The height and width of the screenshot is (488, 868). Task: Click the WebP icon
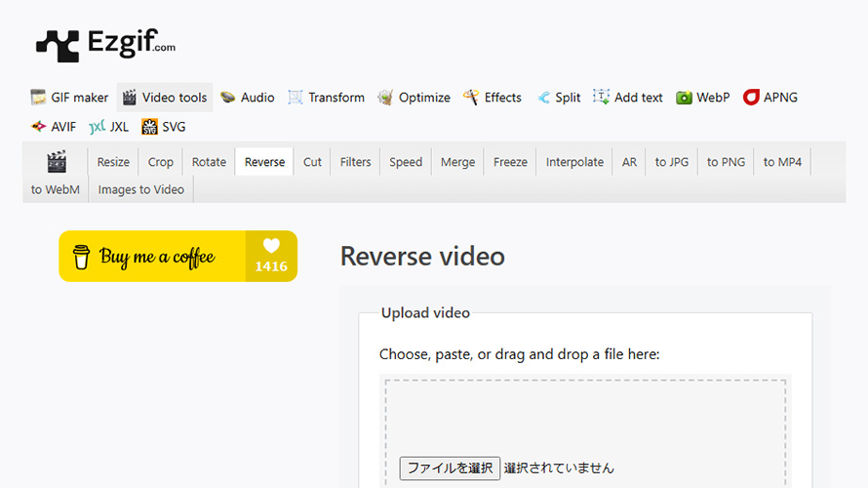[684, 98]
